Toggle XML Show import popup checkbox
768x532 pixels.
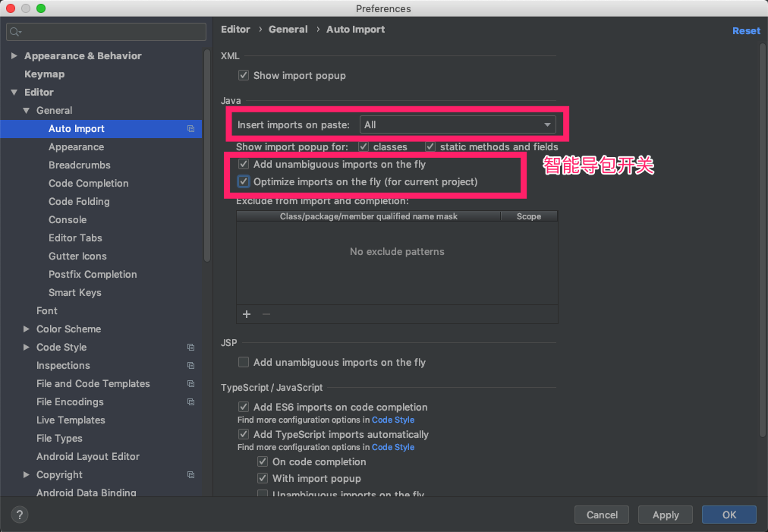244,75
